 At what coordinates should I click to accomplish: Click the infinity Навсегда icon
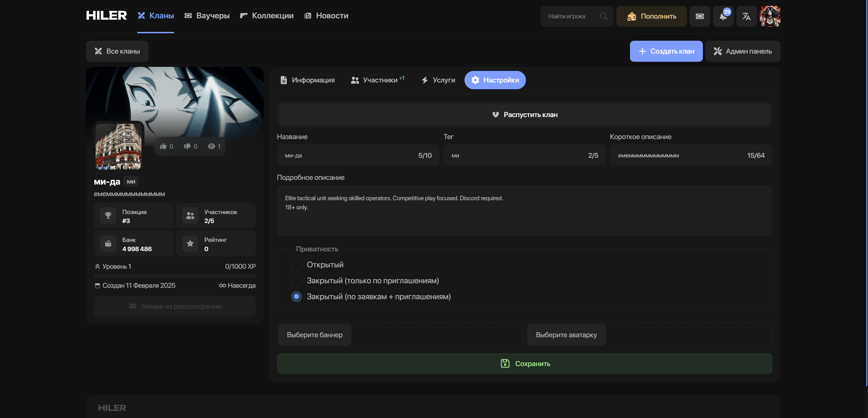(x=222, y=286)
